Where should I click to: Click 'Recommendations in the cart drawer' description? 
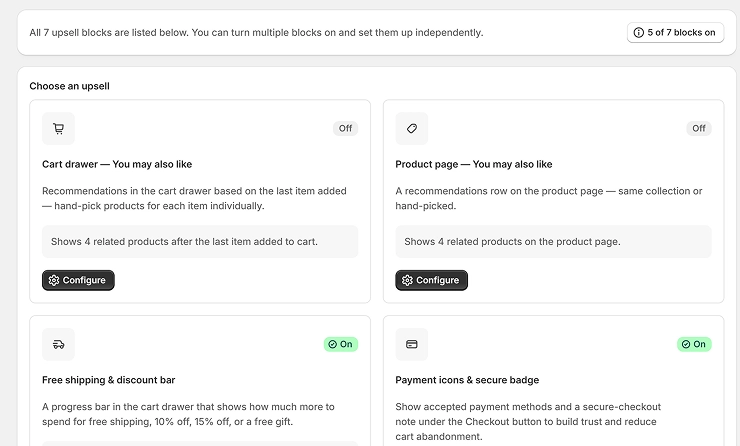tap(194, 198)
